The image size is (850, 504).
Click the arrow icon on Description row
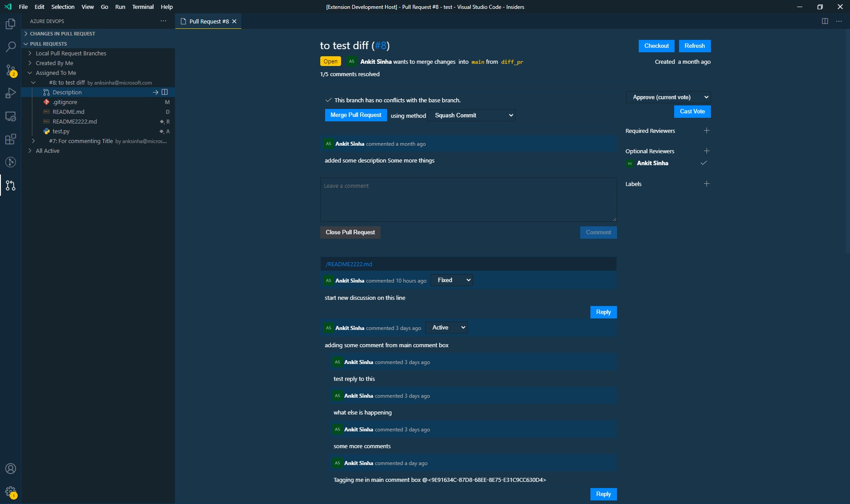[155, 92]
